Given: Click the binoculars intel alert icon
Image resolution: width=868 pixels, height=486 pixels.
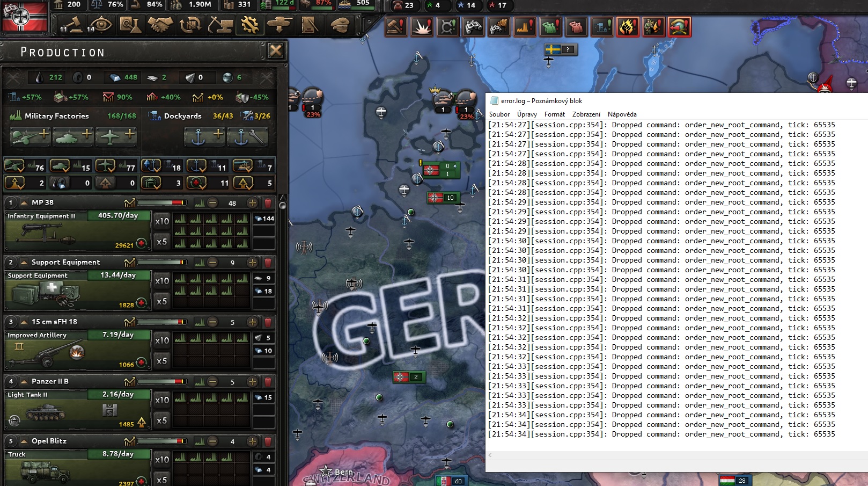Looking at the screenshot, I should click(x=474, y=26).
